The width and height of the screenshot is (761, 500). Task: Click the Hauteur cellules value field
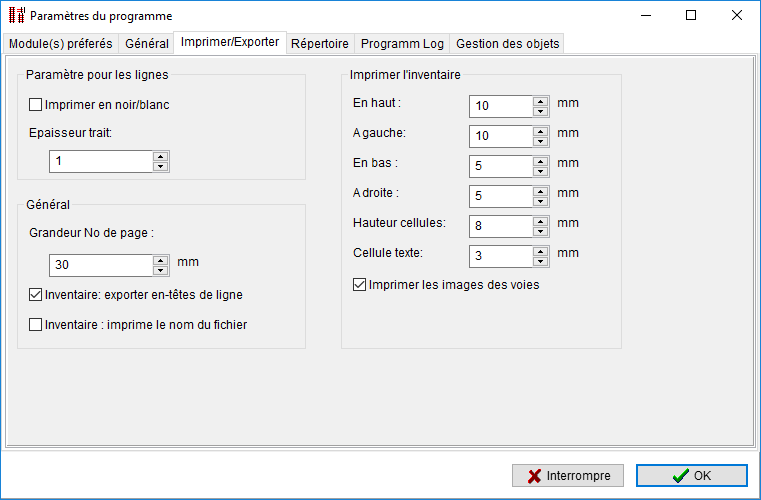(x=501, y=226)
